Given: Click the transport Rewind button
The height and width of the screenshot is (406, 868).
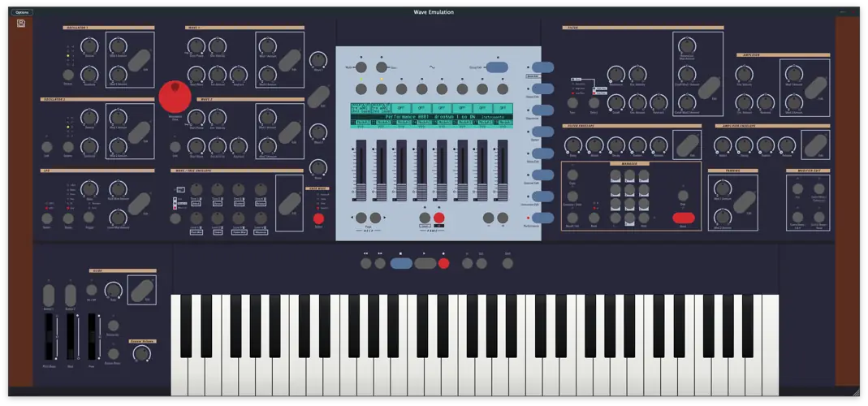Looking at the screenshot, I should point(366,263).
